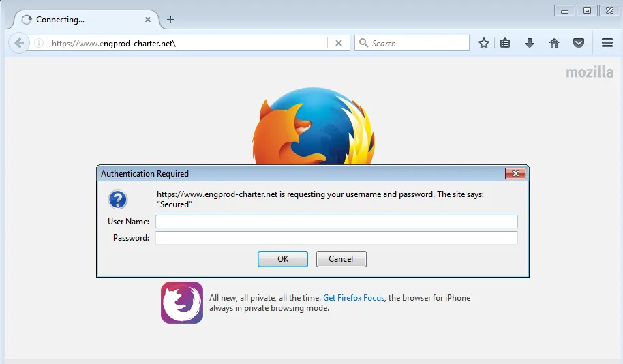Click the User Name field
Screen dimensions: 623x364
coord(337,222)
